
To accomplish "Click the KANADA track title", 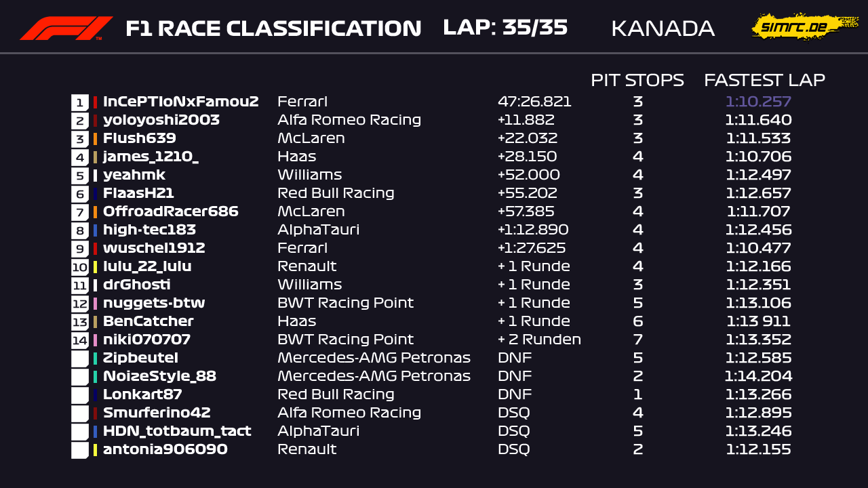I will click(663, 28).
